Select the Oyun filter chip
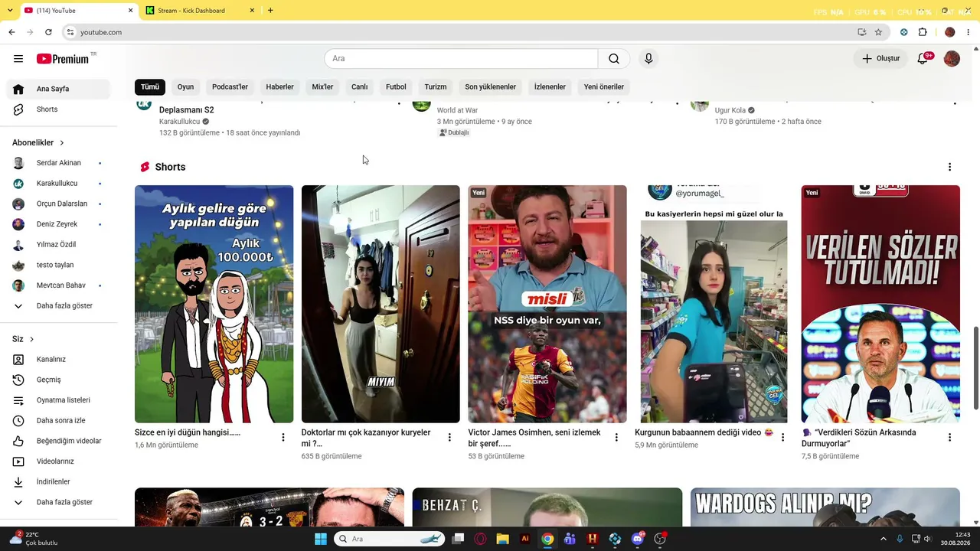This screenshot has width=980, height=551. [x=185, y=87]
